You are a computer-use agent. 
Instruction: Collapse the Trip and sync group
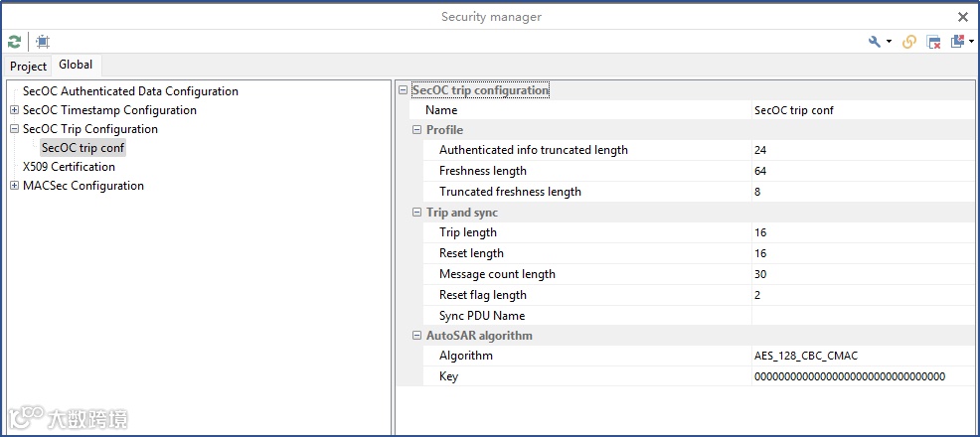[417, 213]
